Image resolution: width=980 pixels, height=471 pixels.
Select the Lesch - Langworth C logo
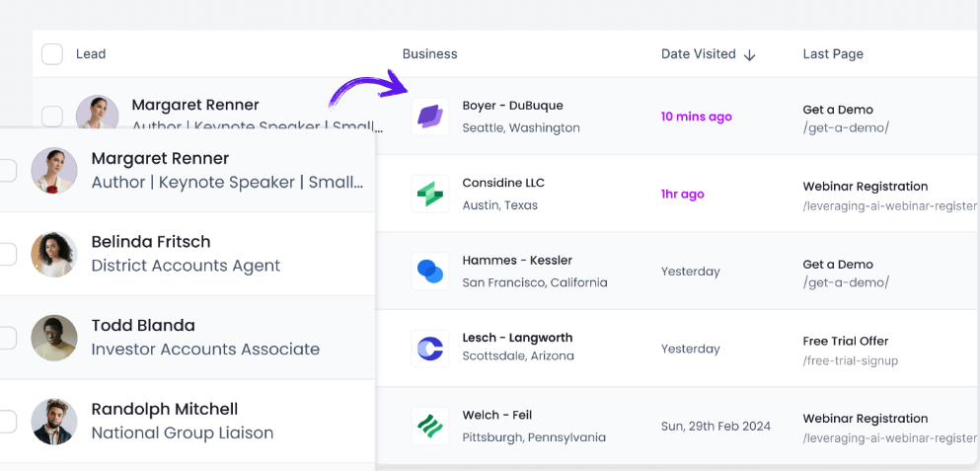point(430,349)
